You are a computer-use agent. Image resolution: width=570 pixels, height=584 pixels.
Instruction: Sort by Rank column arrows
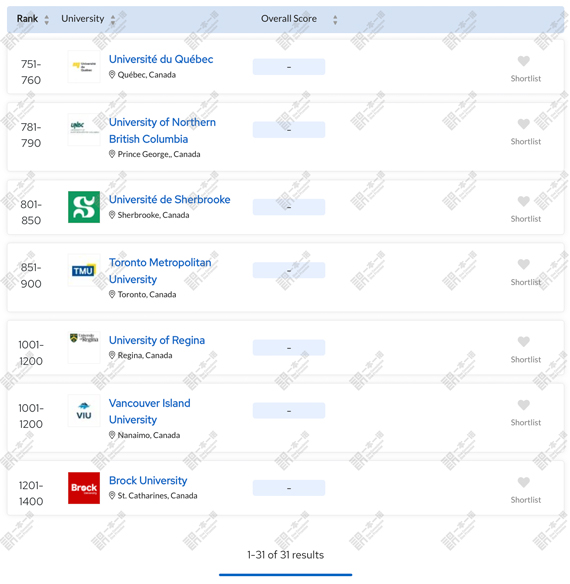click(x=47, y=19)
